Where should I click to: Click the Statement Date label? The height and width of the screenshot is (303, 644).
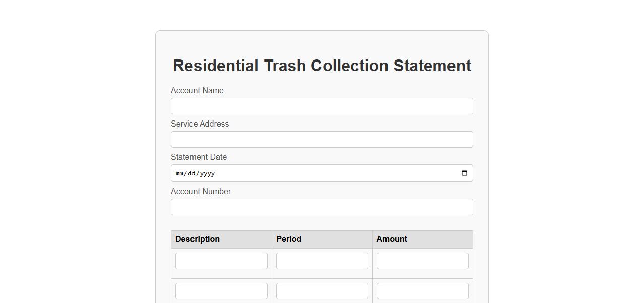coord(199,157)
